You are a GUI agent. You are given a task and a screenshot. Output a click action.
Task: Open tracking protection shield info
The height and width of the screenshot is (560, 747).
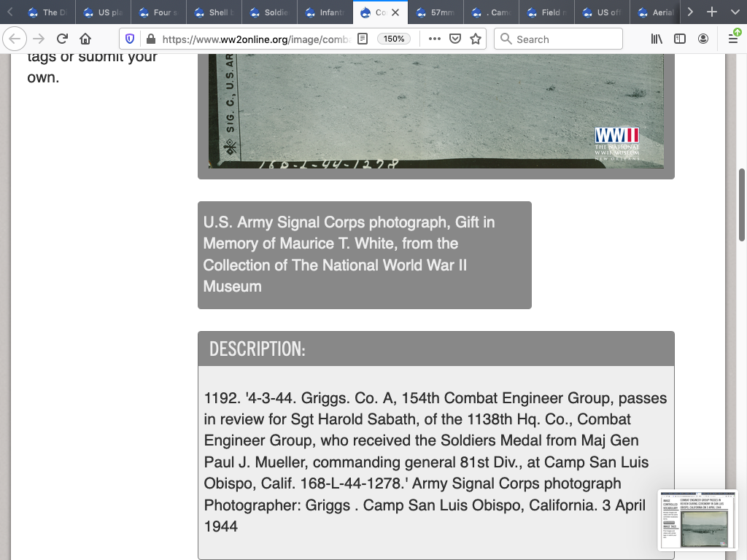[131, 39]
